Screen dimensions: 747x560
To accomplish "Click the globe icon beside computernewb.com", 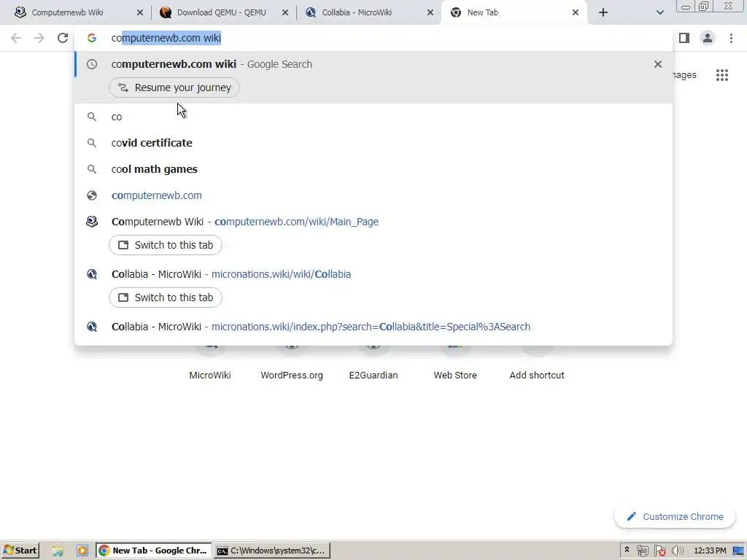I will (x=92, y=195).
